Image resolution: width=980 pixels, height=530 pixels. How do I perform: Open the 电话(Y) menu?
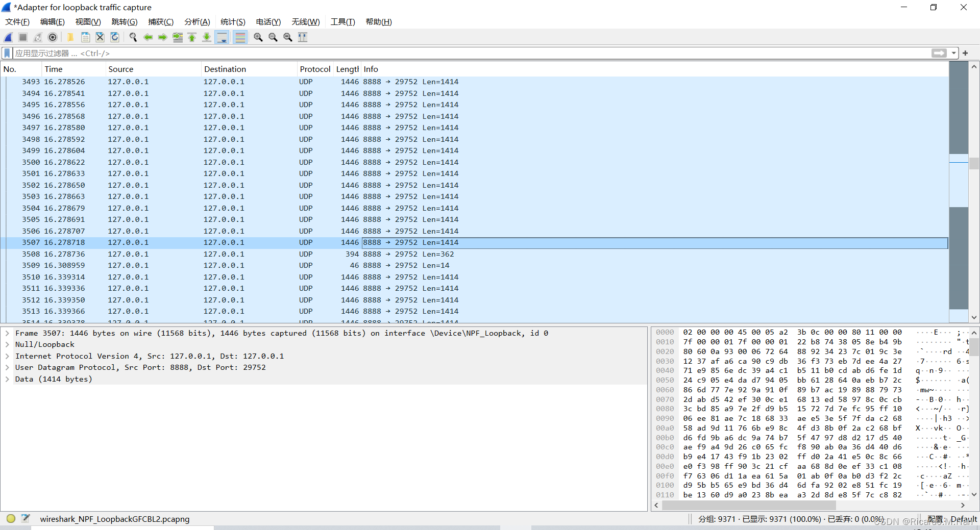268,21
